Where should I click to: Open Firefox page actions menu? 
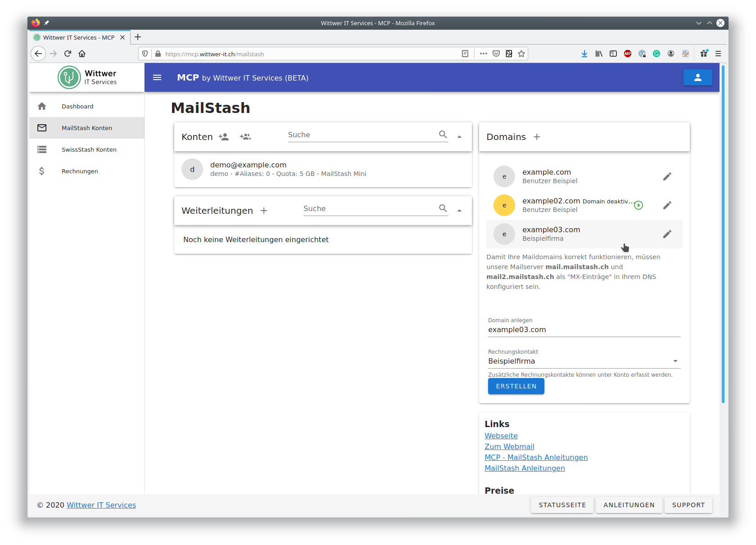tap(484, 54)
